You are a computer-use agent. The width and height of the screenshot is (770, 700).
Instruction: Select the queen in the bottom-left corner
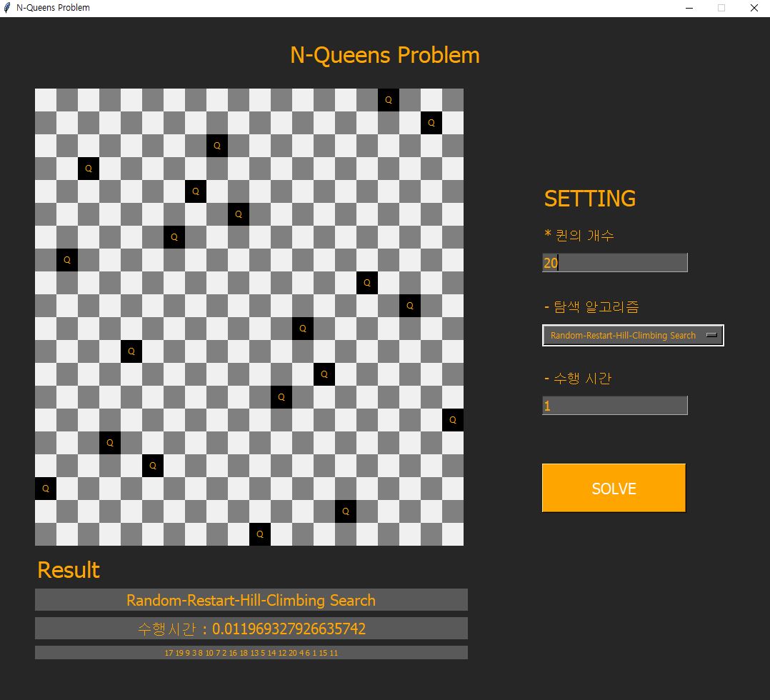pos(46,489)
